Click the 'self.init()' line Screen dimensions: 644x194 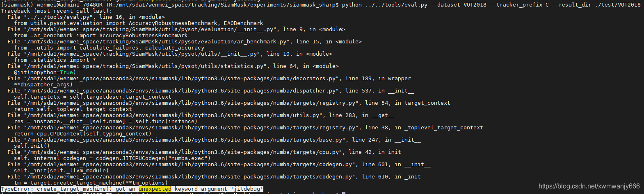[32, 146]
